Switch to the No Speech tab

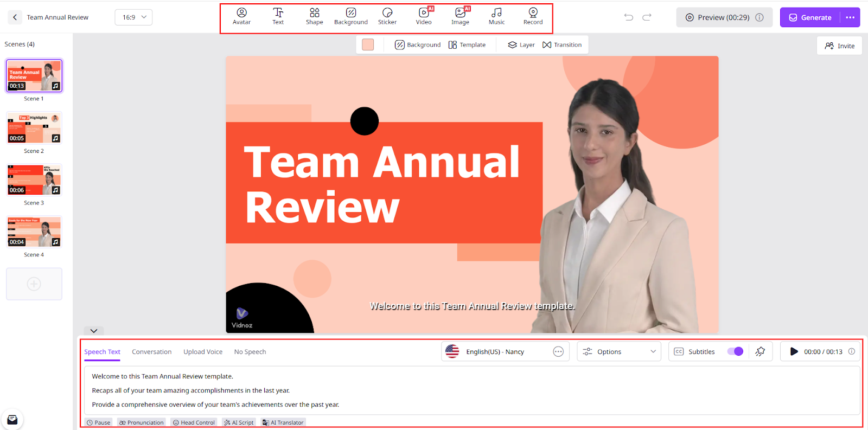point(250,351)
